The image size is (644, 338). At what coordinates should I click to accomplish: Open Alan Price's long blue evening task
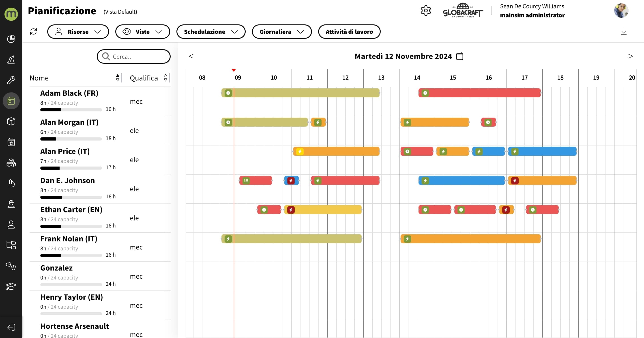pyautogui.click(x=542, y=151)
